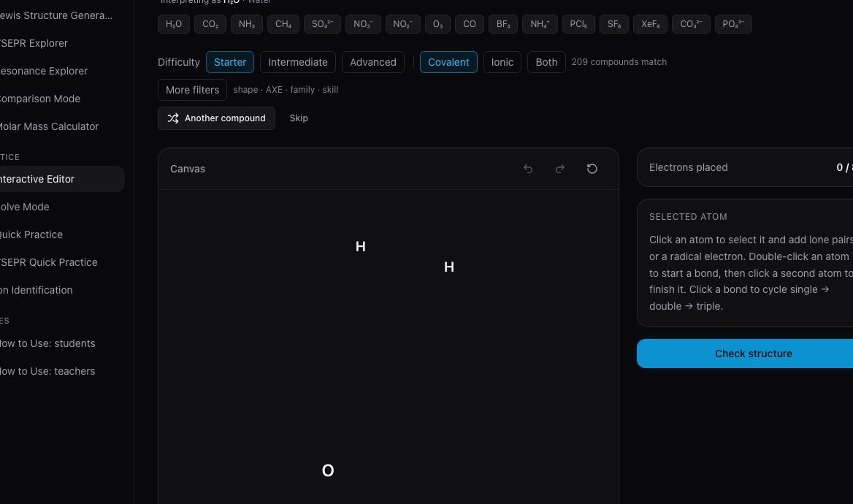Image resolution: width=853 pixels, height=504 pixels.
Task: Choose the XeF₄ compound chip
Action: 650,24
